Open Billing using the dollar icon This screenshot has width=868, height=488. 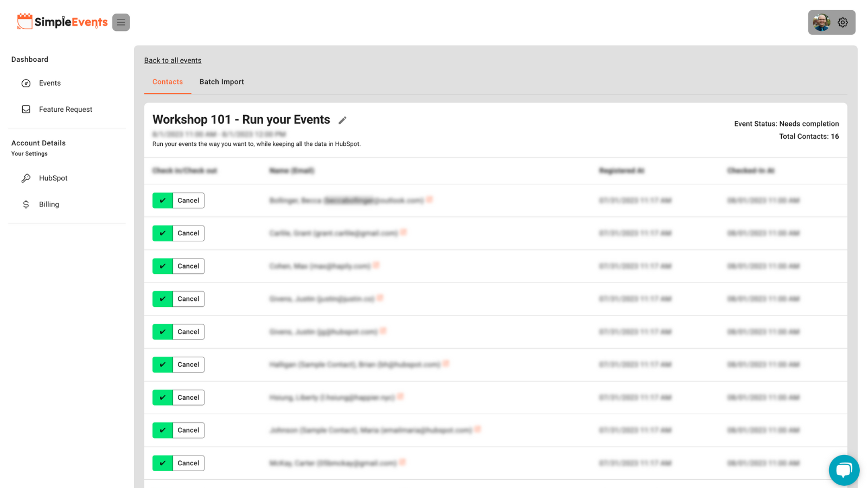(x=48, y=204)
